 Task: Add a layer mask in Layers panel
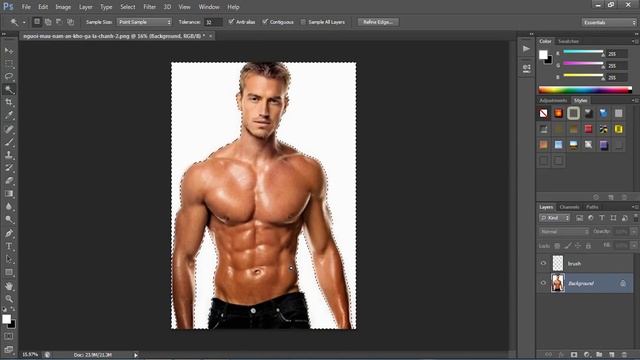coord(574,355)
